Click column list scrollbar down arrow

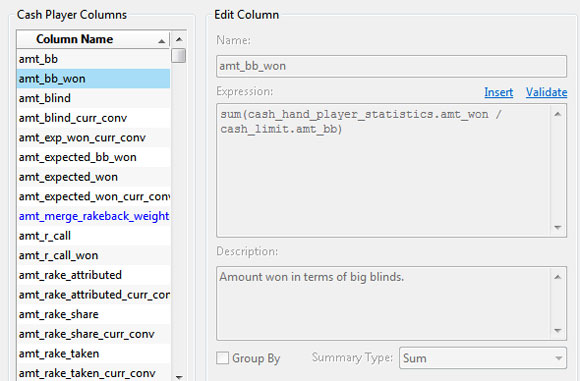tap(179, 377)
